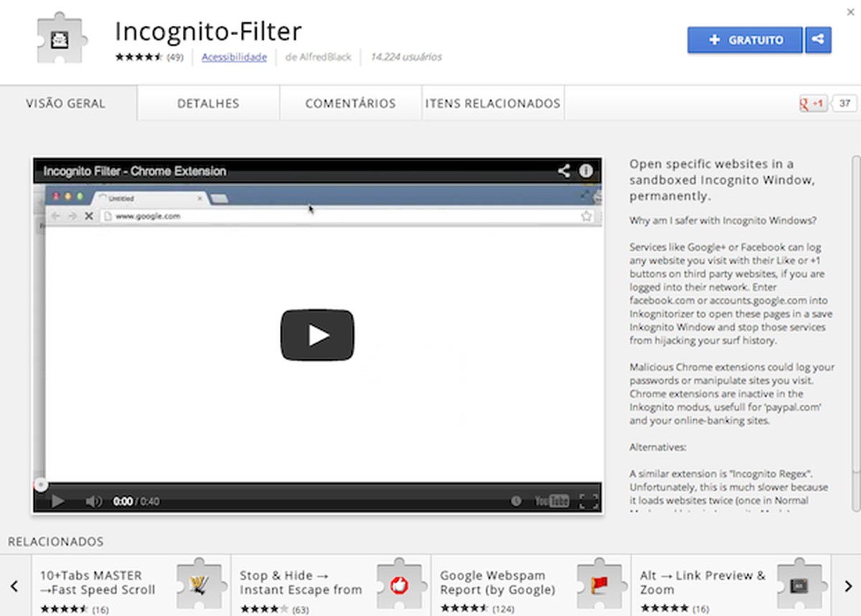
Task: Play the Incognito Filter demo video
Action: [316, 334]
